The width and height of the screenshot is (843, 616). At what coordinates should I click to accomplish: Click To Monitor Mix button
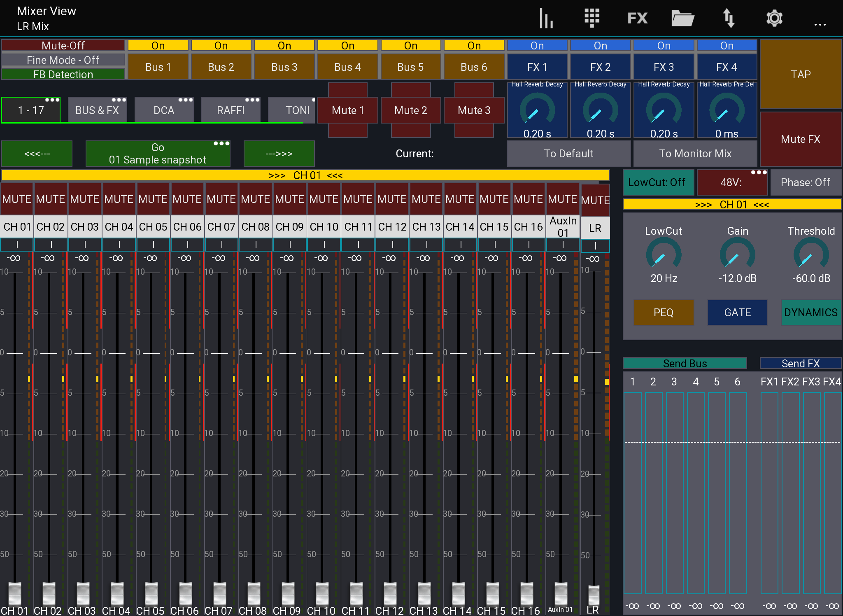point(695,154)
